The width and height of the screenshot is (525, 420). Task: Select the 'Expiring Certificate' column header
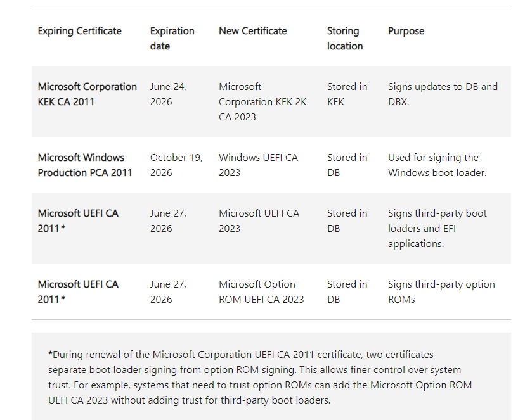80,31
